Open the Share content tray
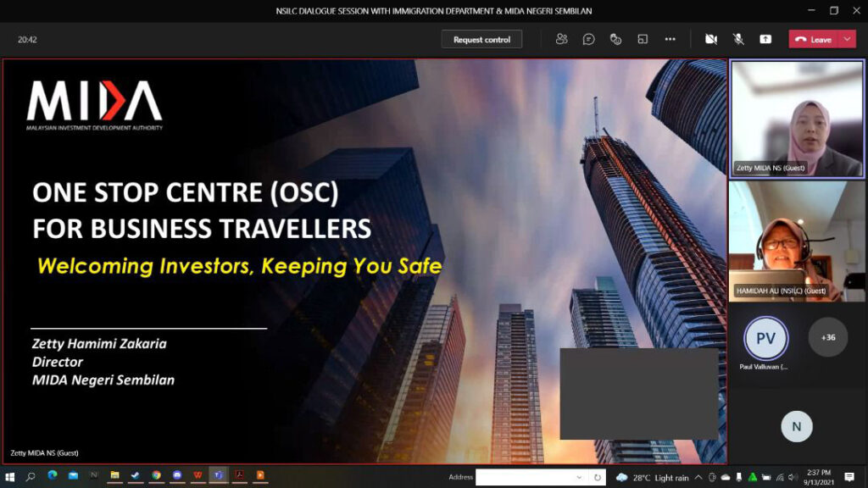868x488 pixels. [x=765, y=39]
